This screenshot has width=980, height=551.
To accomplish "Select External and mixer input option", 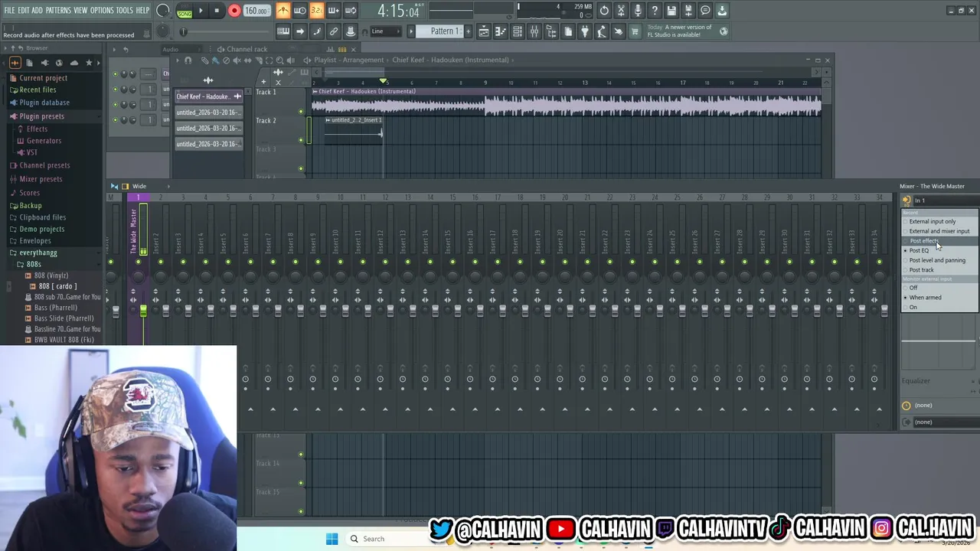I will click(939, 231).
